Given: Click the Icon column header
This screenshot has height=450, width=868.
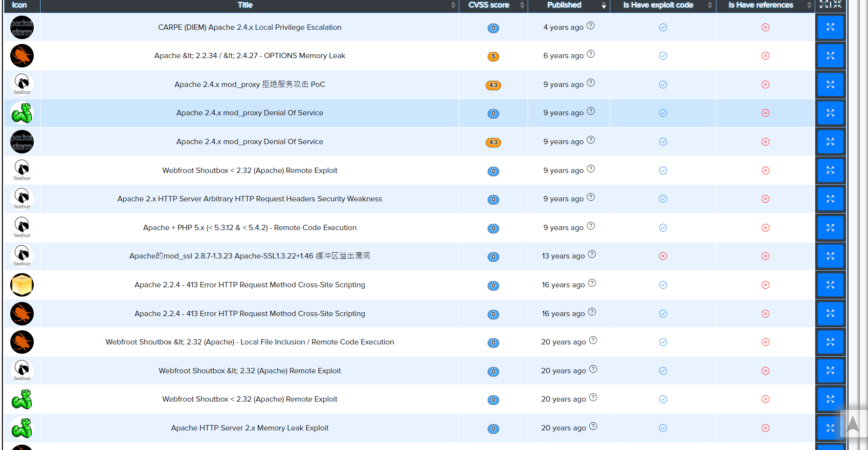Looking at the screenshot, I should pos(20,5).
